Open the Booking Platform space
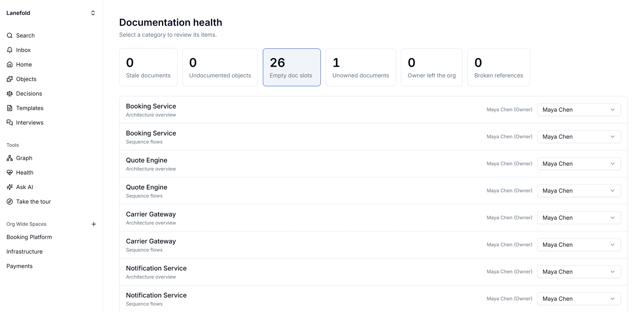The height and width of the screenshot is (312, 644). click(29, 237)
